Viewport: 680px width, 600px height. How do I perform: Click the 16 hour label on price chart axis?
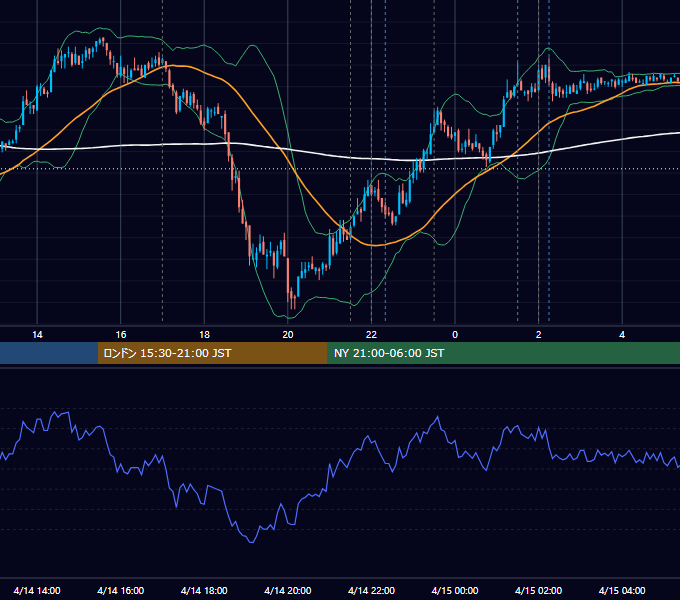click(121, 335)
